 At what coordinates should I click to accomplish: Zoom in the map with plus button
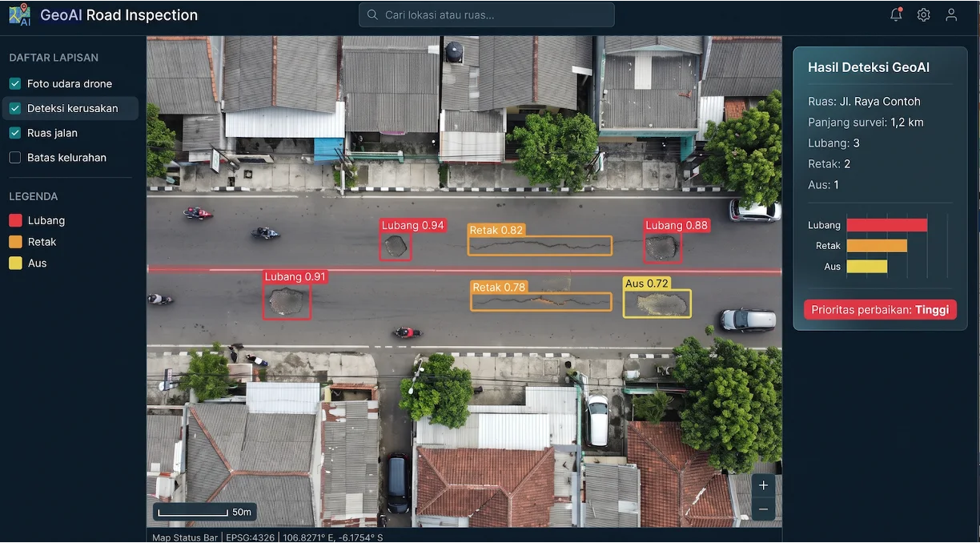pyautogui.click(x=763, y=485)
